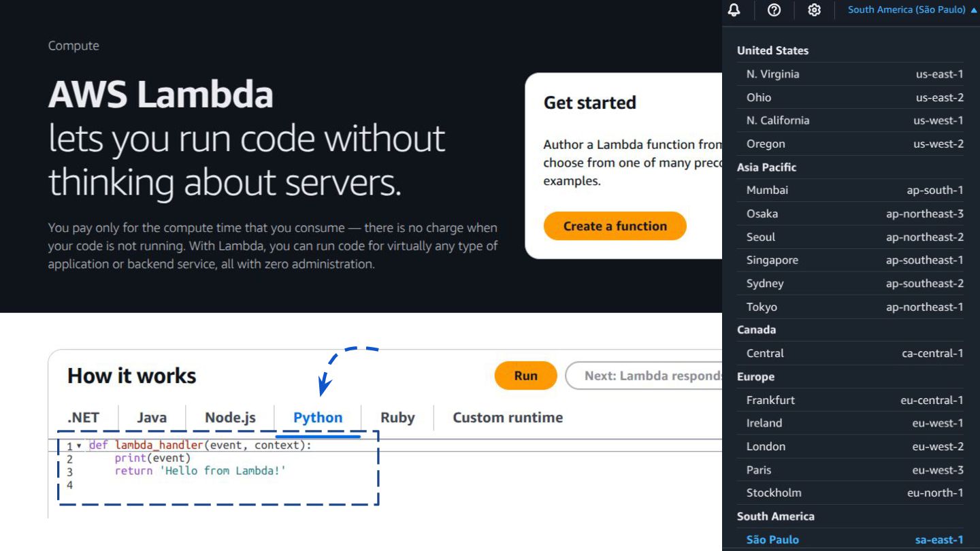The height and width of the screenshot is (551, 980).
Task: Click the Create a function button
Action: pyautogui.click(x=615, y=226)
